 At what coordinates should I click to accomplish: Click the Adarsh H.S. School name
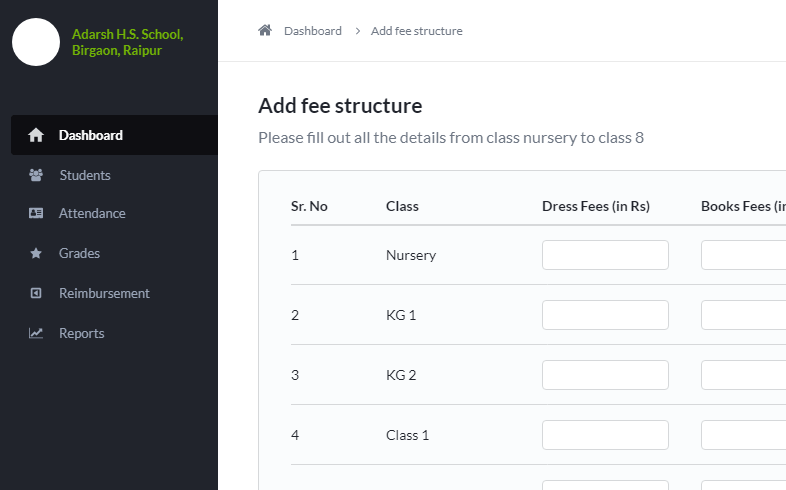click(127, 42)
